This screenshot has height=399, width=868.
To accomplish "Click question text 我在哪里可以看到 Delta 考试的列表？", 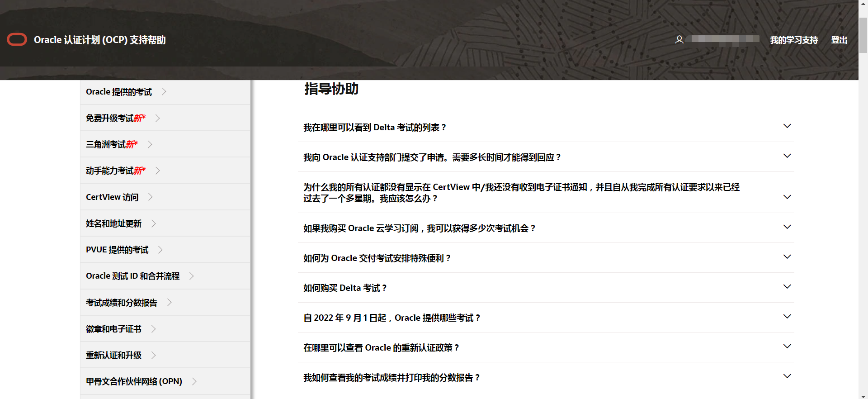I will (x=375, y=128).
